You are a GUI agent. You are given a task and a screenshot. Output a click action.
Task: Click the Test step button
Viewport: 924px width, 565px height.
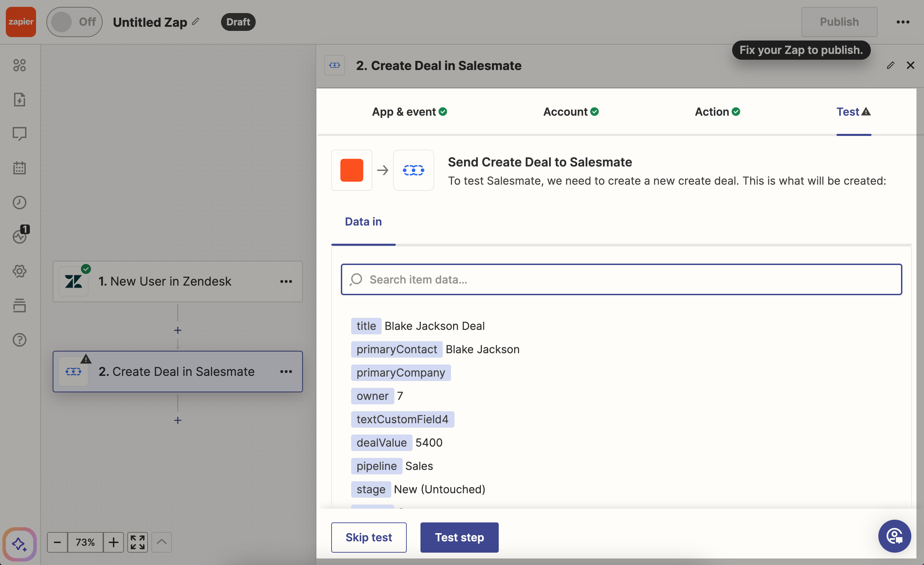click(x=459, y=537)
